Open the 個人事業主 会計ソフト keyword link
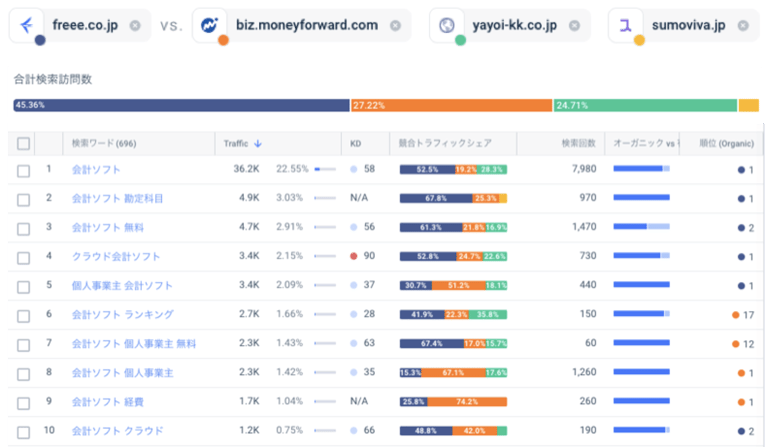The height and width of the screenshot is (447, 765). click(x=122, y=285)
